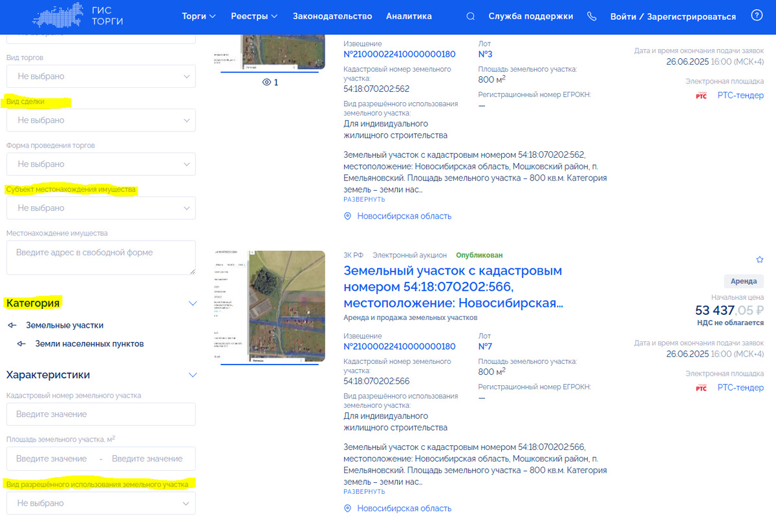The image size is (776, 532).
Task: Click the ГИС Торги logo
Action: [77, 16]
